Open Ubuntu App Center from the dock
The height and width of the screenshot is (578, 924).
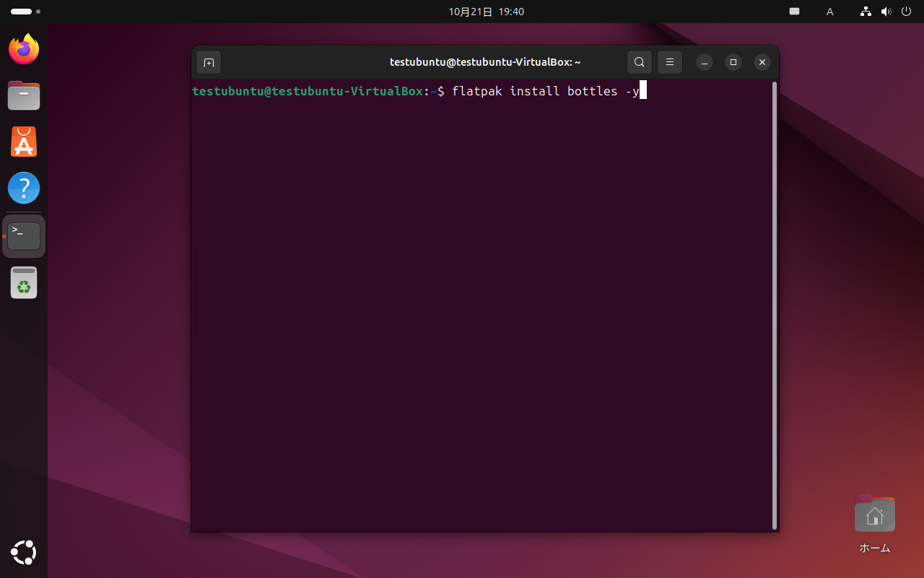[23, 142]
